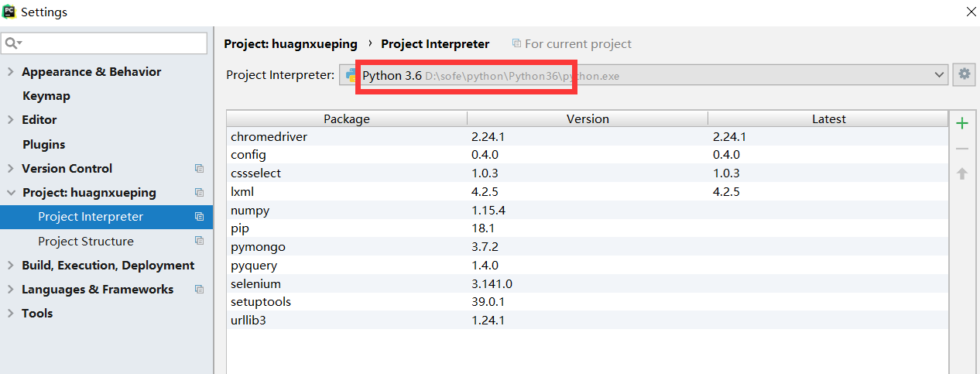980x374 pixels.
Task: Open the Project Interpreter dropdown
Action: [940, 75]
